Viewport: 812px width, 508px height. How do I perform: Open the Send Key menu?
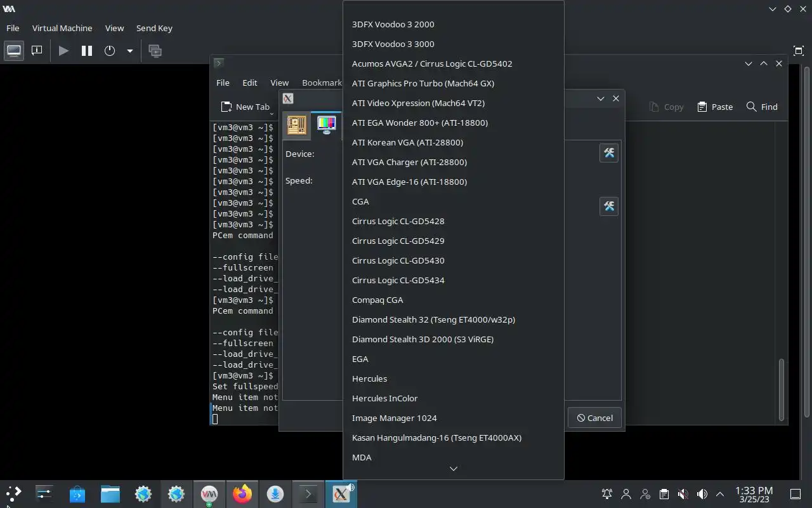point(154,28)
